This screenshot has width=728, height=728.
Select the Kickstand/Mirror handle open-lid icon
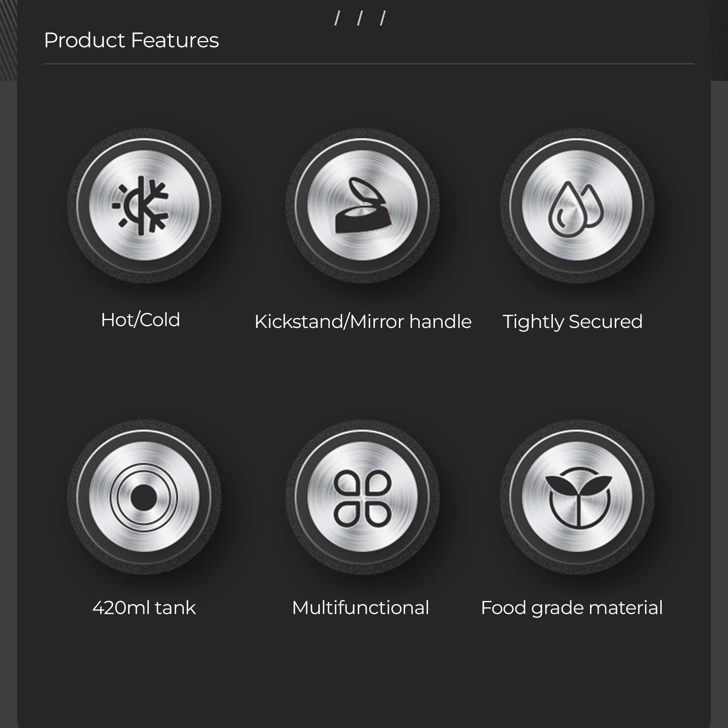361,205
